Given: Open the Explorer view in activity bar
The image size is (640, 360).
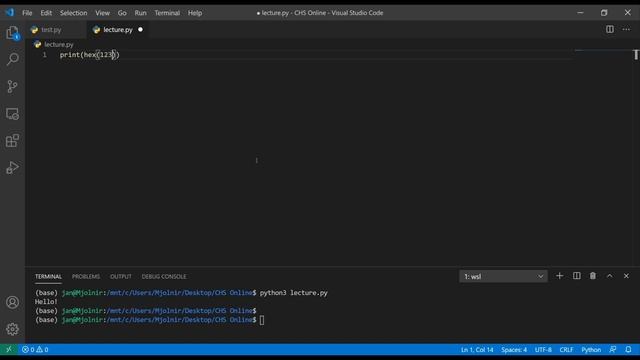Looking at the screenshot, I should point(12,33).
